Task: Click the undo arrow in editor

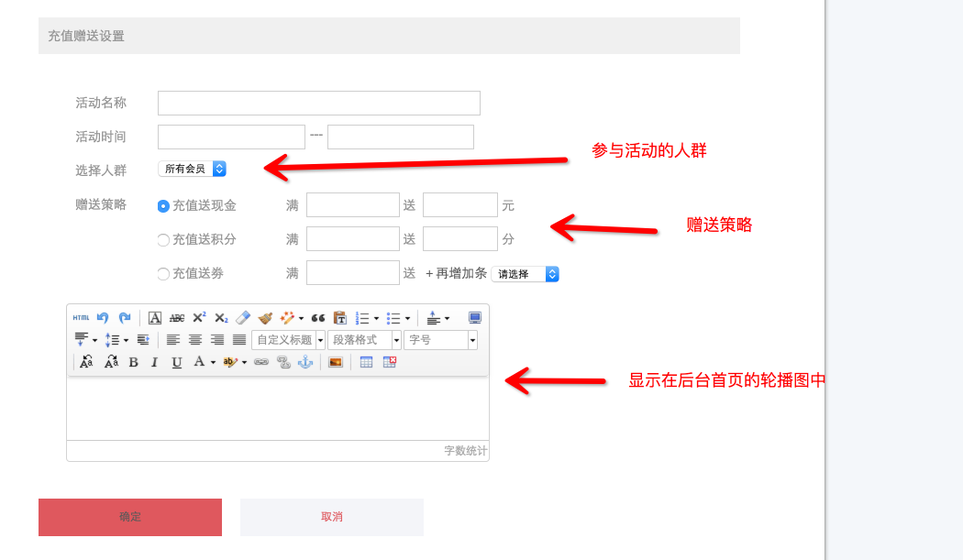Action: [x=103, y=318]
